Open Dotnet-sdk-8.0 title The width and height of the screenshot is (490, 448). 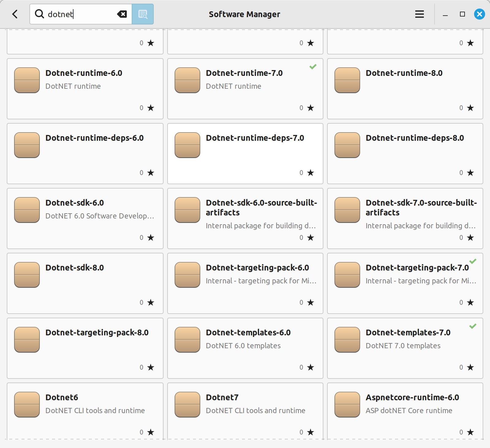[74, 268]
